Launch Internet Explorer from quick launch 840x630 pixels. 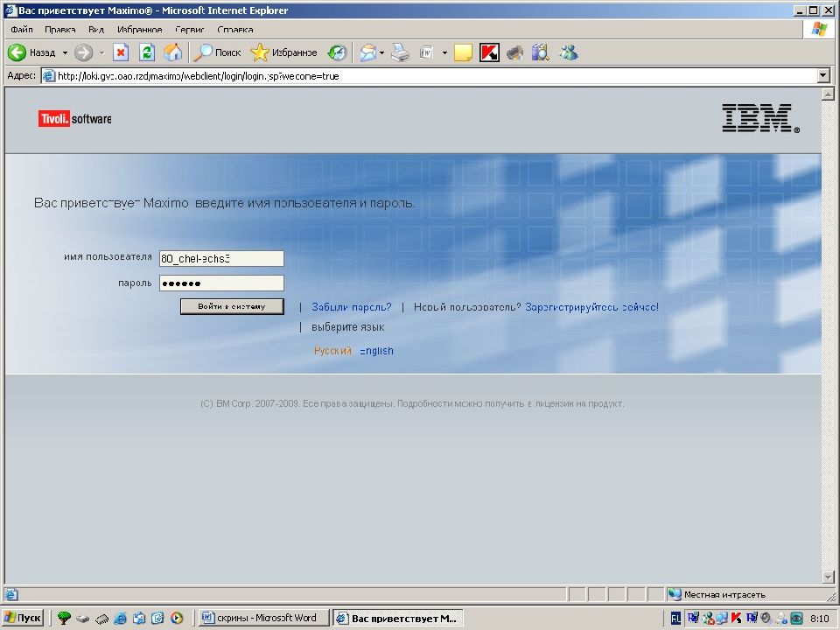(120, 618)
